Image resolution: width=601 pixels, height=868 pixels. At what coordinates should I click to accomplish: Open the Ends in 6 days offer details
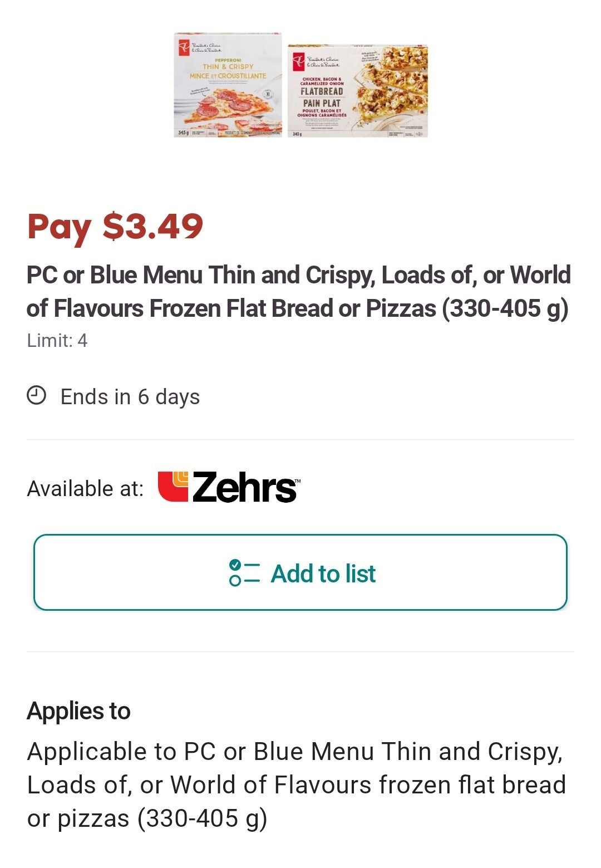coord(130,396)
